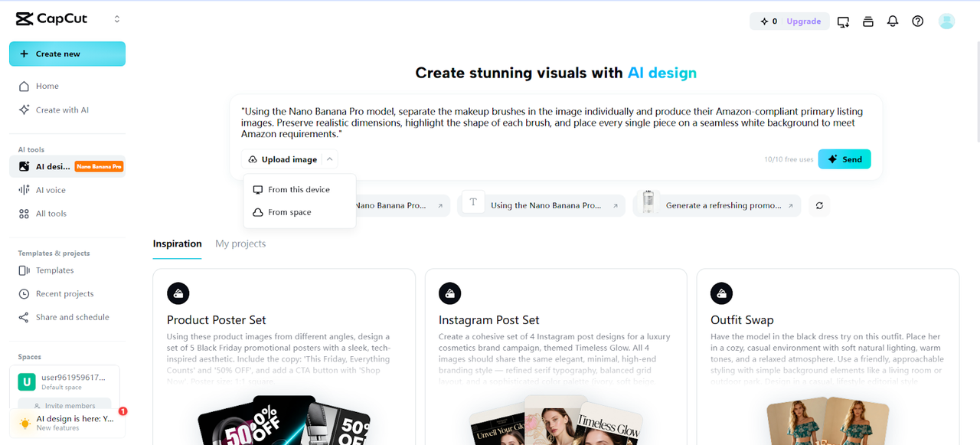The height and width of the screenshot is (445, 980).
Task: Open the help question mark icon
Action: (x=917, y=21)
